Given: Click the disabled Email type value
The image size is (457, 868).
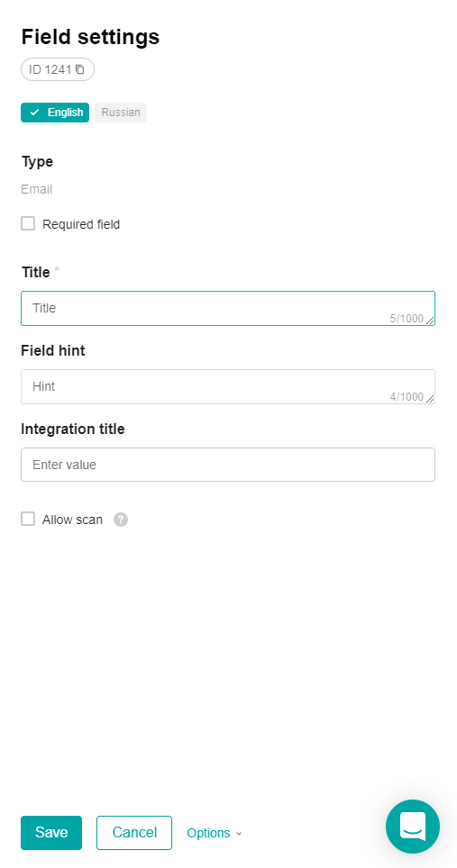Looking at the screenshot, I should click(x=37, y=189).
